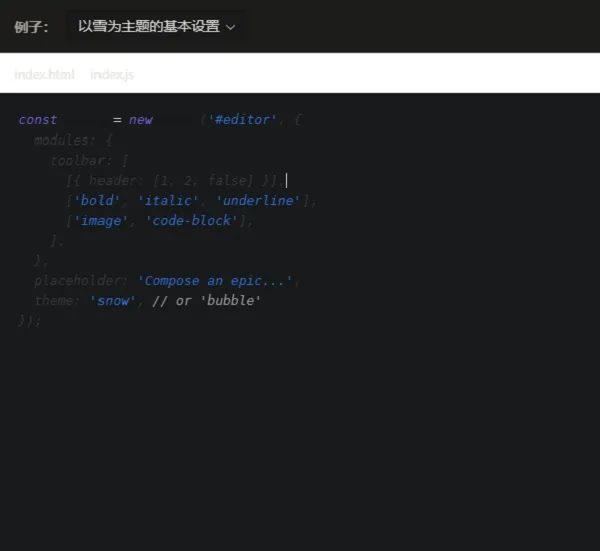Open the 以雪为主题的基本设置 example dropdown
The height and width of the screenshot is (551, 600).
pyautogui.click(x=156, y=27)
